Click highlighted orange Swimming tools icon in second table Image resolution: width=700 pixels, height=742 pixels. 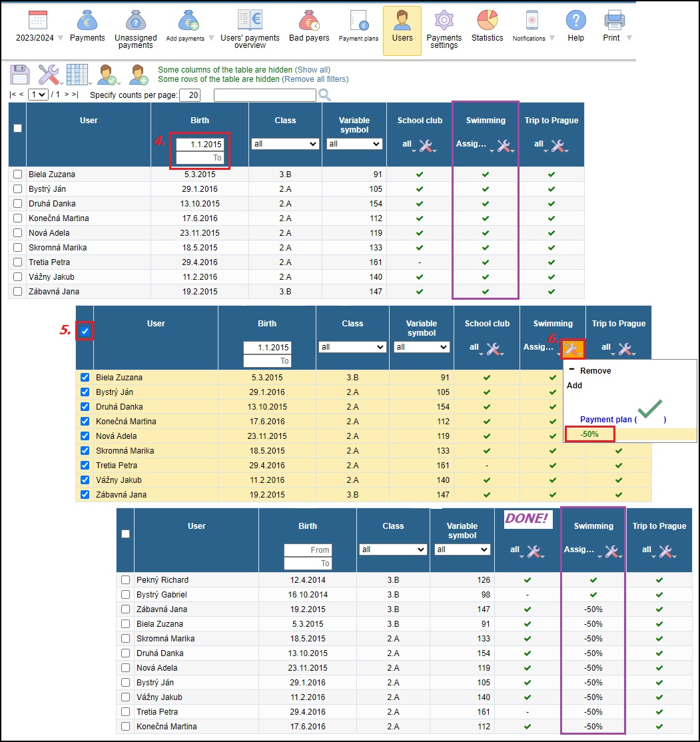point(573,350)
